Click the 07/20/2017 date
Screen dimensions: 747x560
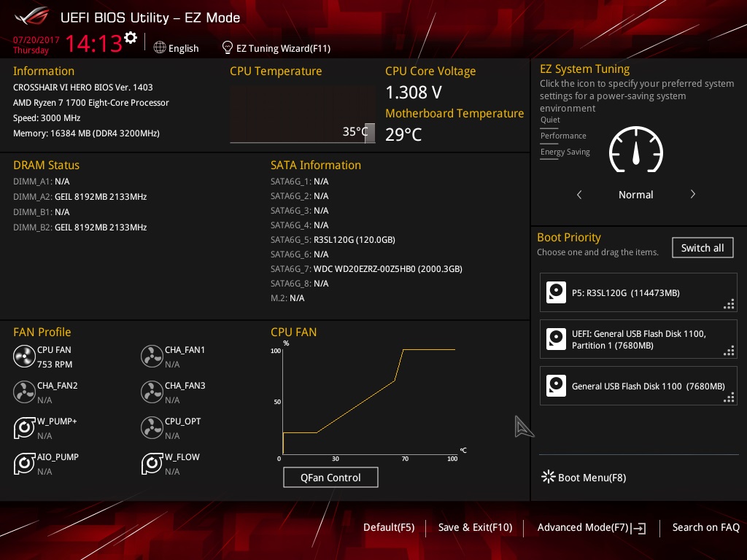point(36,40)
